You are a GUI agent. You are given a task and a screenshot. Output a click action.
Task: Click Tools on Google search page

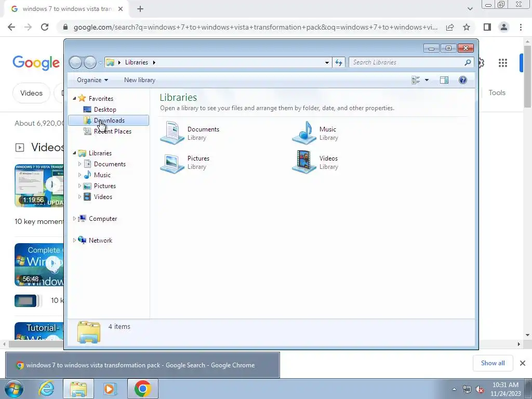click(x=497, y=92)
